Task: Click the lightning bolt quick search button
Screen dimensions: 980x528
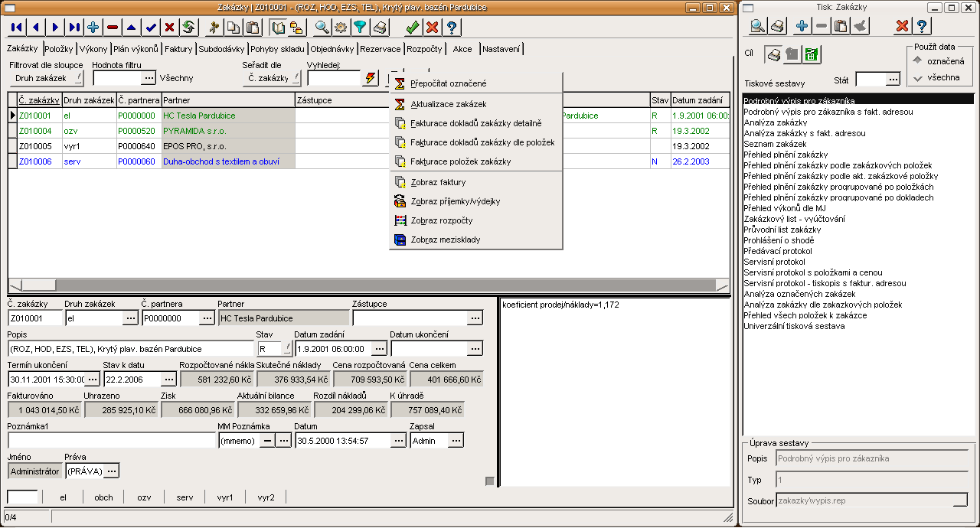Action: tap(371, 77)
